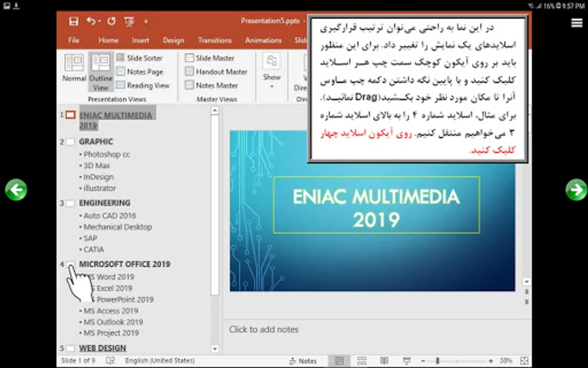Select the Normal view button
Image resolution: width=588 pixels, height=368 pixels.
point(74,67)
